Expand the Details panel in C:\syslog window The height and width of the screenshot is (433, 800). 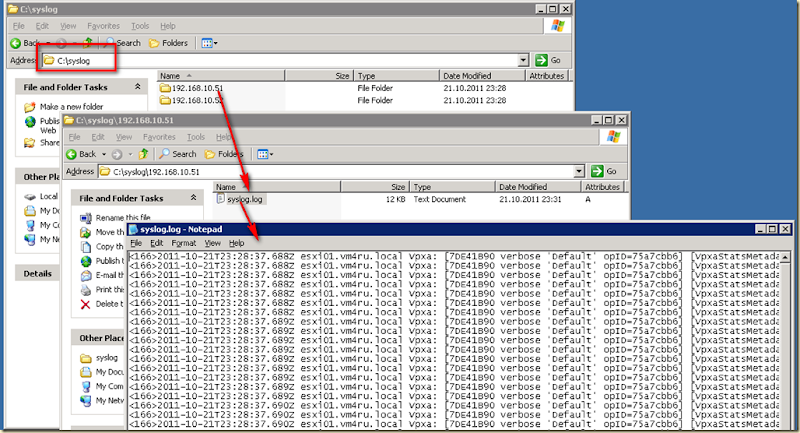click(x=38, y=274)
